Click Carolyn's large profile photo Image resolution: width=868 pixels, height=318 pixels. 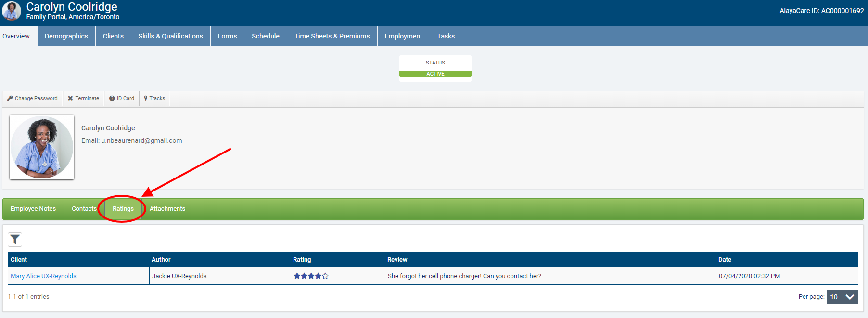(x=42, y=147)
